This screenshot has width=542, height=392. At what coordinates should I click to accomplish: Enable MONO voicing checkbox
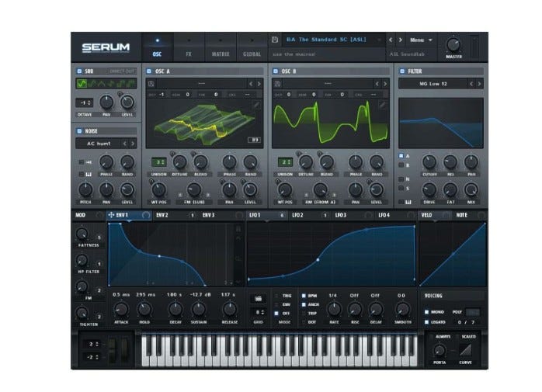tap(426, 312)
